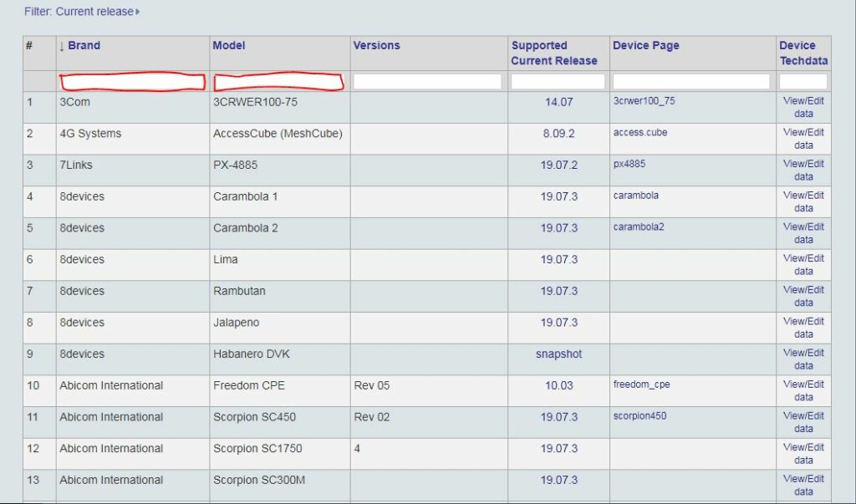Viewport: 856px width, 504px height.
Task: Open View/Edit data for Scorpion SC300M
Action: [x=803, y=486]
